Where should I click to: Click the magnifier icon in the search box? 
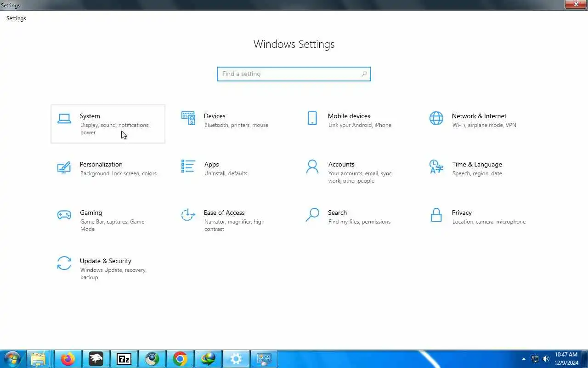tap(364, 74)
